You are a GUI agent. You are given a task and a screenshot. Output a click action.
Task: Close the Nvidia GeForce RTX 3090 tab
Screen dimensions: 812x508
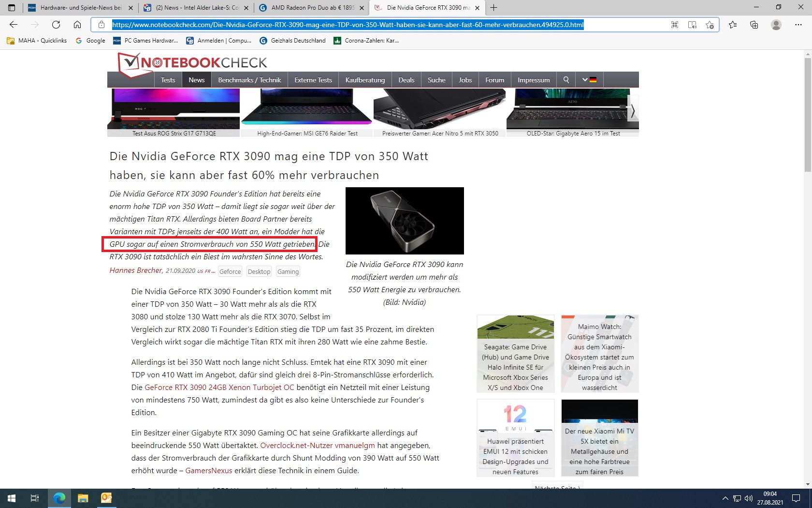pyautogui.click(x=477, y=8)
